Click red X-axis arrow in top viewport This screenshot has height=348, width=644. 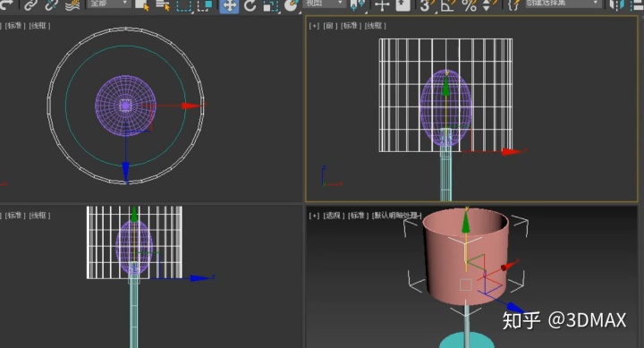(x=191, y=106)
